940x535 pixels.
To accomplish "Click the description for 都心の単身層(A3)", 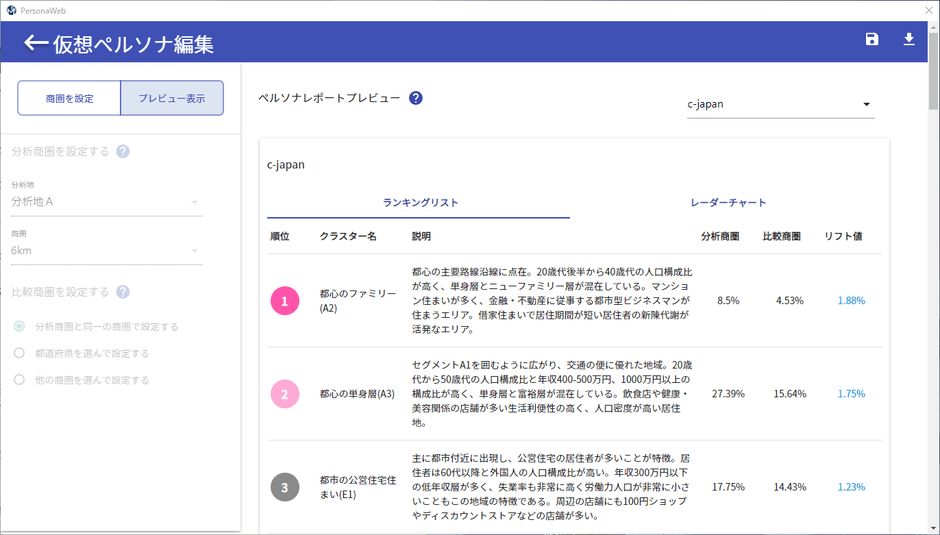I will click(552, 394).
